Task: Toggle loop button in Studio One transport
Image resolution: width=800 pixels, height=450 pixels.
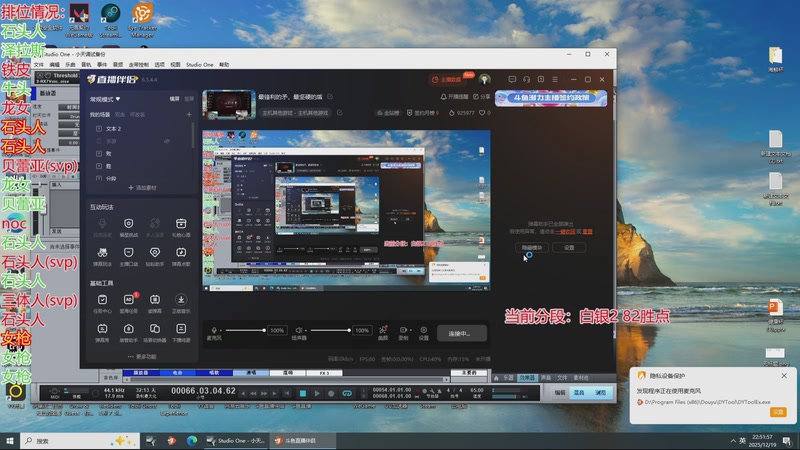Action: pos(347,393)
